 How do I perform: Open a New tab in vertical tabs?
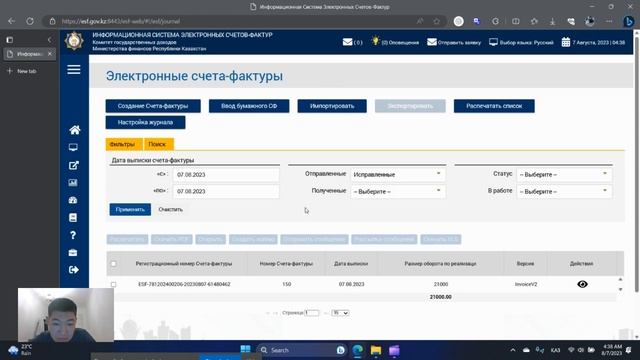coord(22,71)
